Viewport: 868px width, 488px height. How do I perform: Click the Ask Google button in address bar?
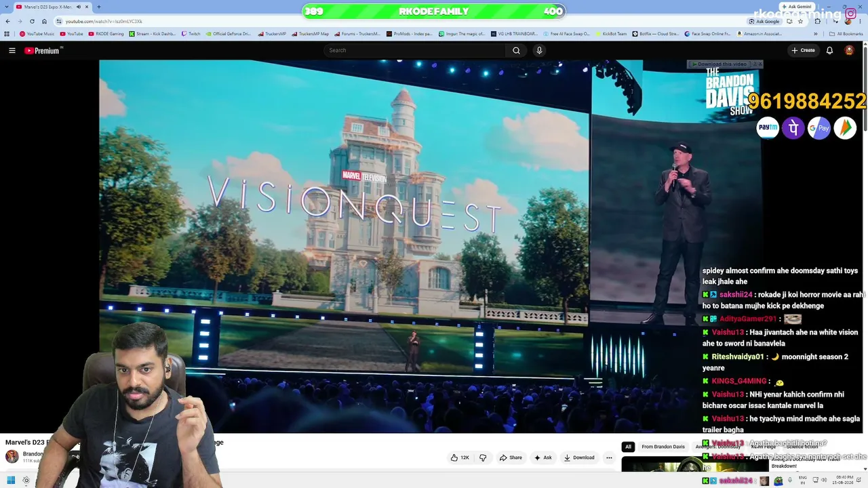coord(764,21)
